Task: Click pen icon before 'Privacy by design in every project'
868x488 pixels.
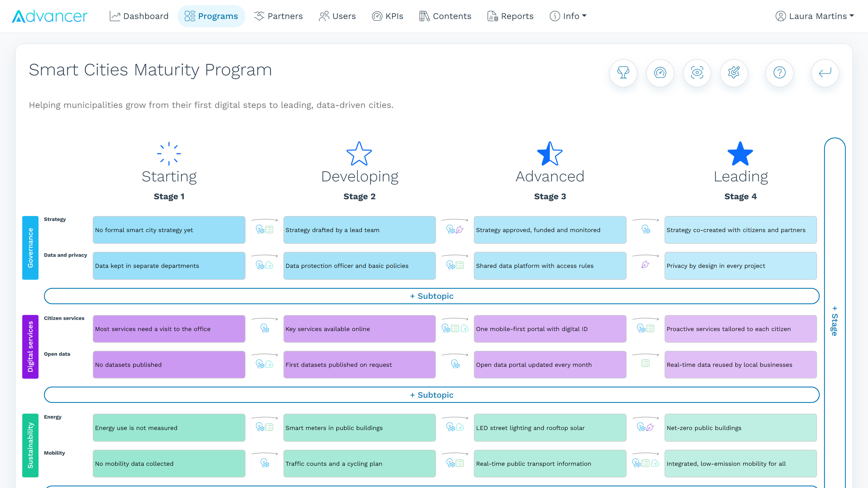Action: tap(645, 265)
